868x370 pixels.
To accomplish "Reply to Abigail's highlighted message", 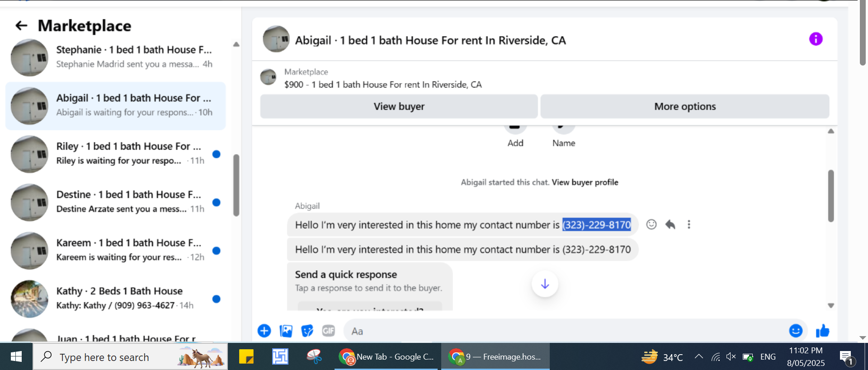I will pos(670,225).
